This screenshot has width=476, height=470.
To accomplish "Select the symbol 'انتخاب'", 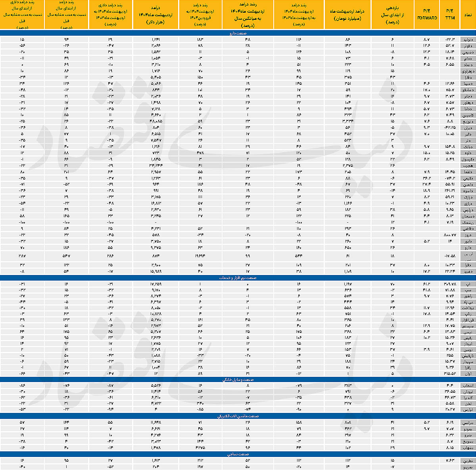I will coord(468,385).
